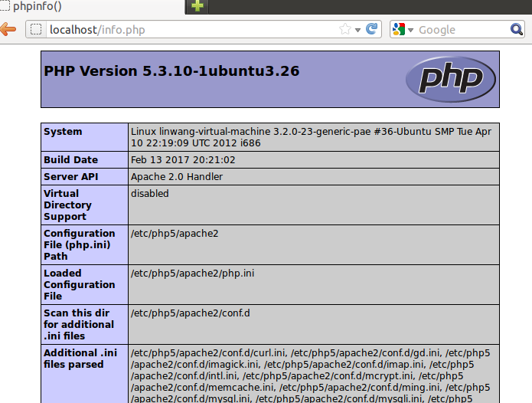
Task: Select the Additional .ini files parsed label
Action: [80, 359]
